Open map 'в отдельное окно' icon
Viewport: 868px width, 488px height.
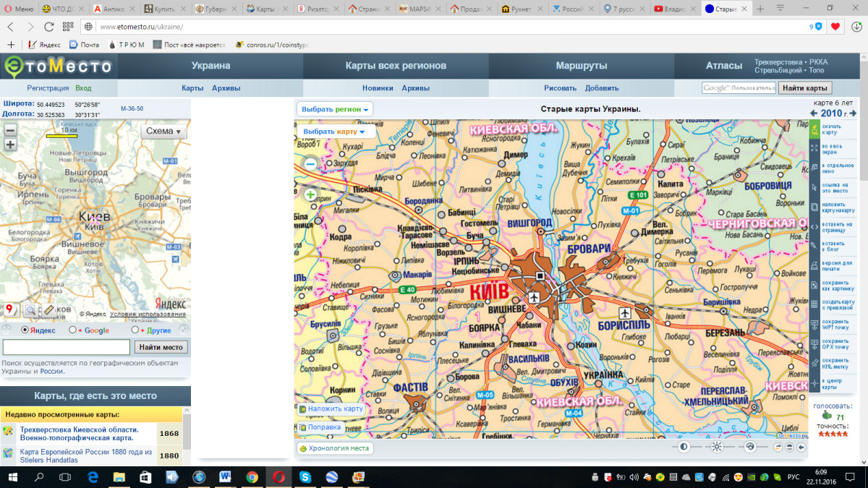tap(814, 168)
